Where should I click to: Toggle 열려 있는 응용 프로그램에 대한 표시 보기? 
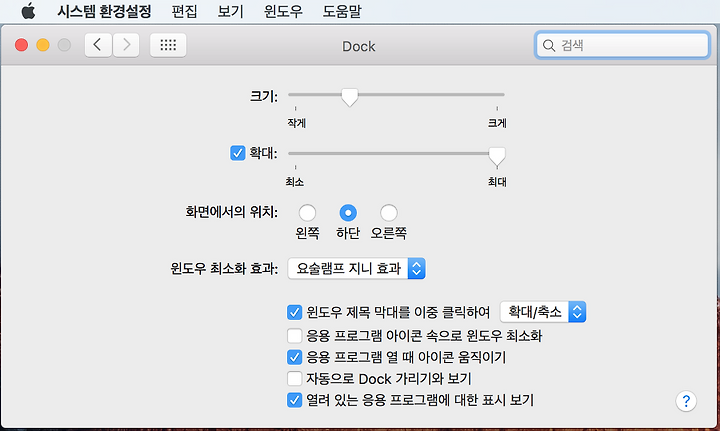pos(294,400)
